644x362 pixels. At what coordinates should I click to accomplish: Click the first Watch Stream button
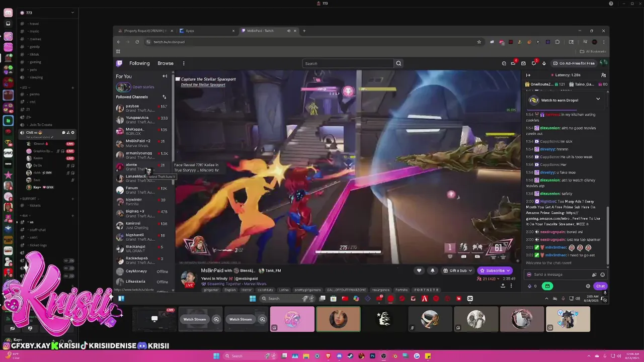point(195,319)
